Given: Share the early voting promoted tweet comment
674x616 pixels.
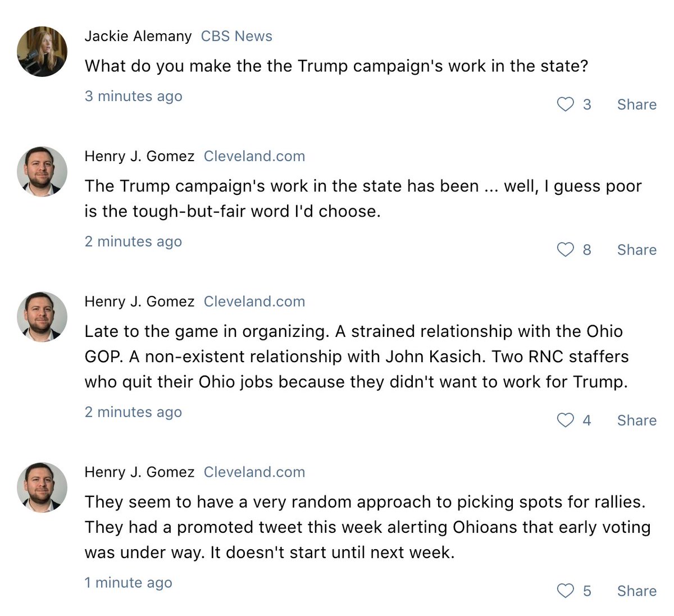Looking at the screenshot, I should [636, 591].
